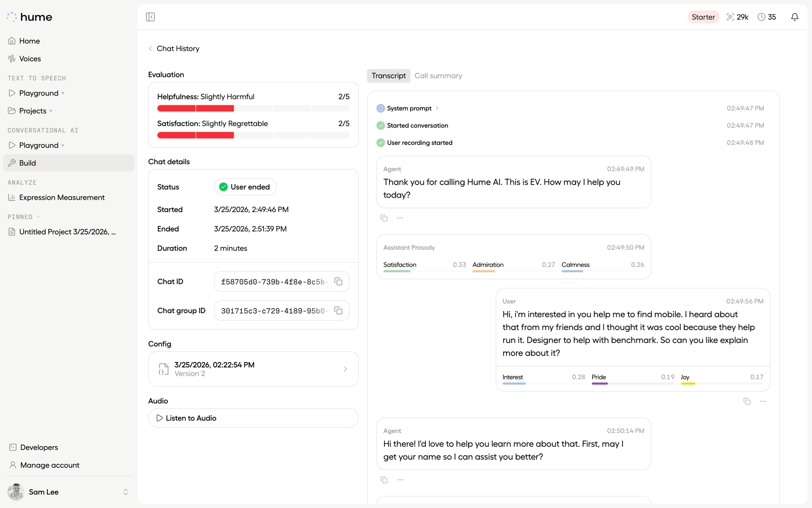Click the Interest score 0.28

[579, 377]
